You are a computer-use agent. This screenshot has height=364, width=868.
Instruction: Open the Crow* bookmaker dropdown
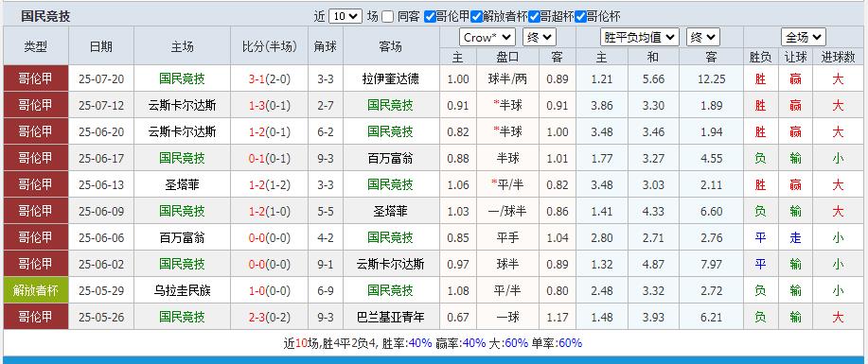click(487, 38)
